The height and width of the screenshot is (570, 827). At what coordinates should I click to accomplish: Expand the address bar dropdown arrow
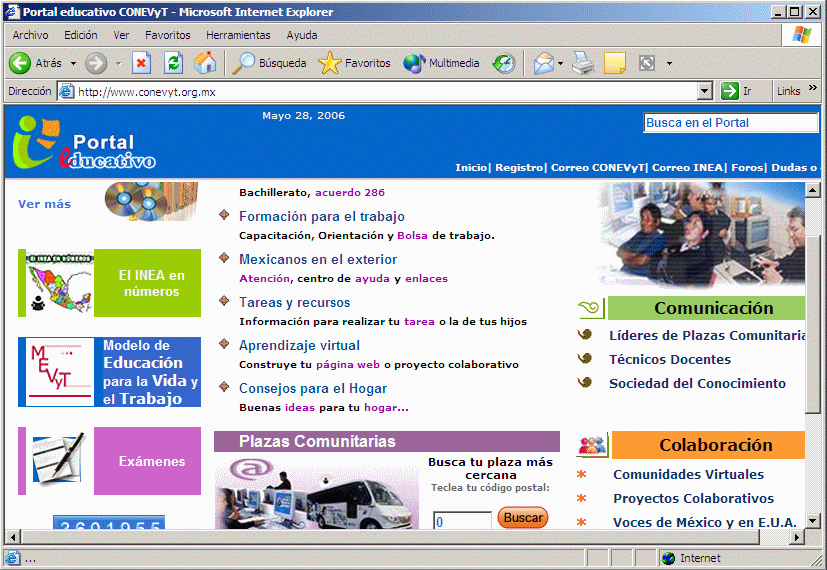705,91
